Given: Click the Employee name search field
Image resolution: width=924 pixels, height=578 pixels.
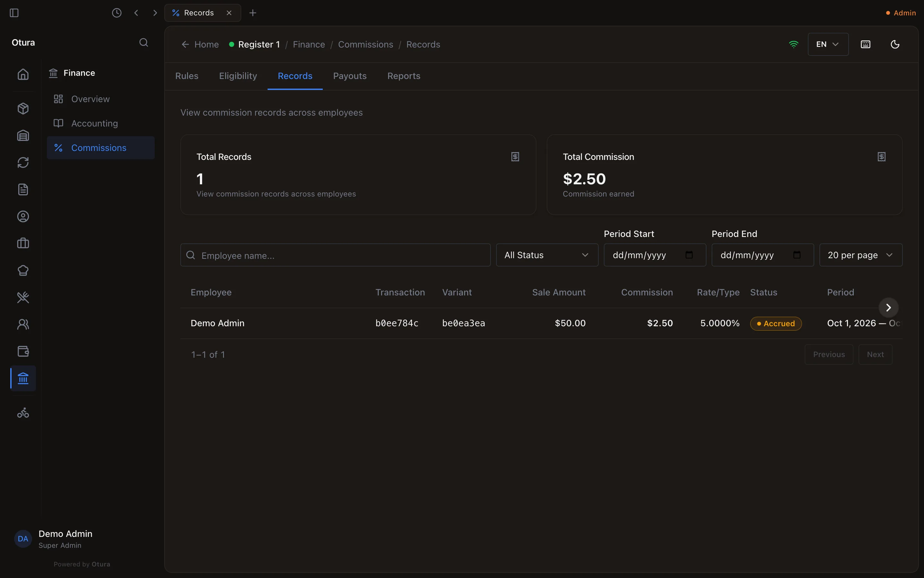Looking at the screenshot, I should pos(335,255).
